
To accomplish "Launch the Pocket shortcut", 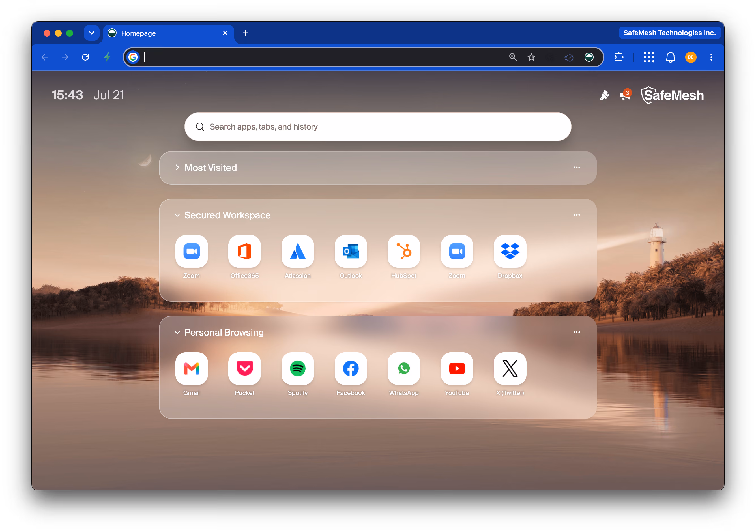I will coord(244,369).
